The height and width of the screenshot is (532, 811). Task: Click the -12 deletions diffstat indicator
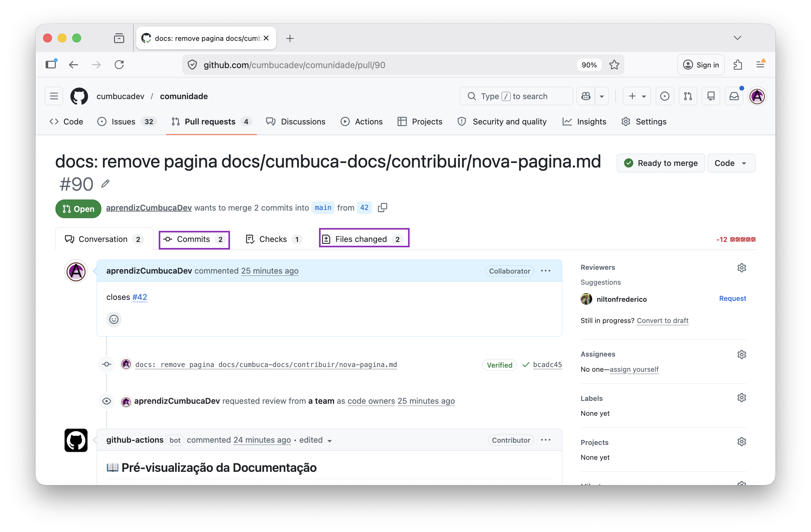[736, 239]
